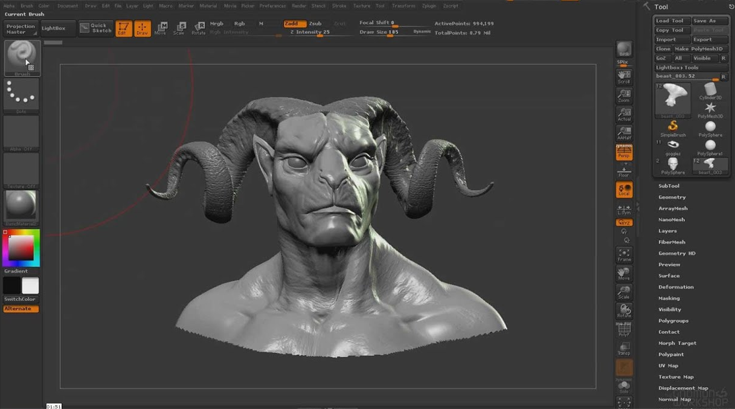The height and width of the screenshot is (409, 735).
Task: Toggle Edit mode button
Action: 124,29
